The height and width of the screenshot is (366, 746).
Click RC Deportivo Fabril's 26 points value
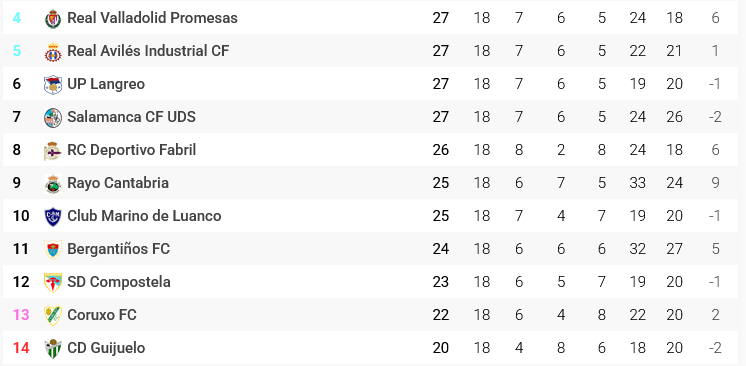tap(441, 150)
